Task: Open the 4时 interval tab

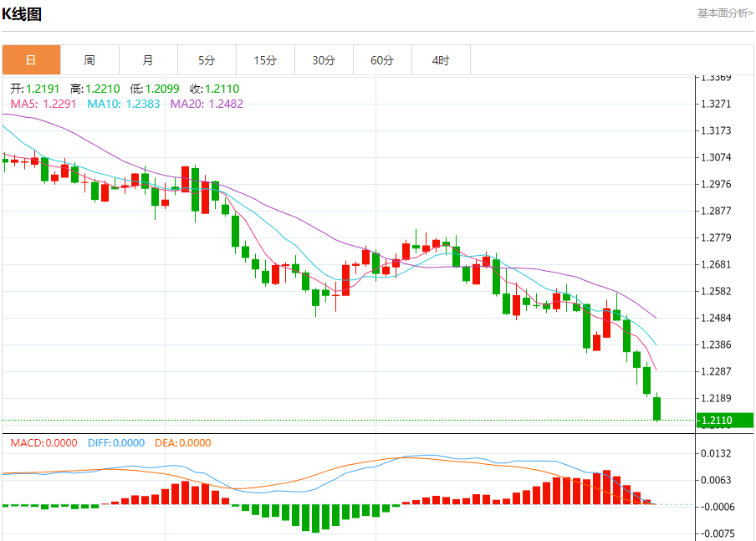Action: pos(441,60)
